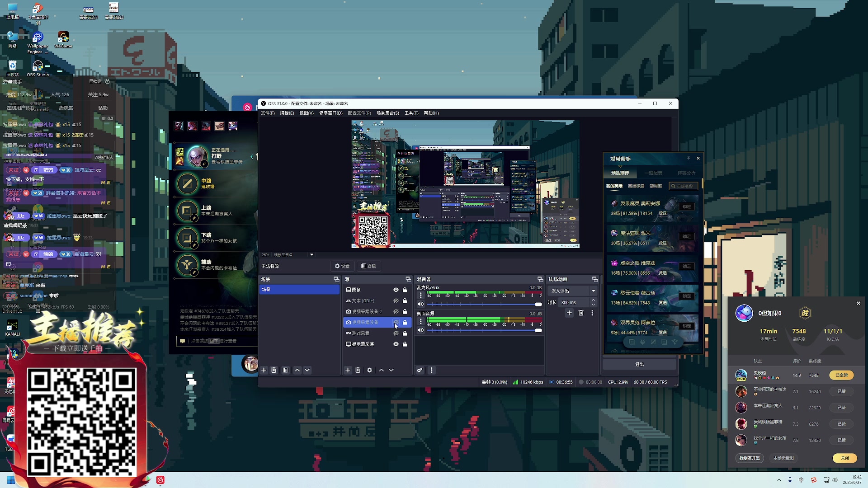The image size is (868, 488).
Task: Increase transition duration with up stepper
Action: tap(594, 300)
